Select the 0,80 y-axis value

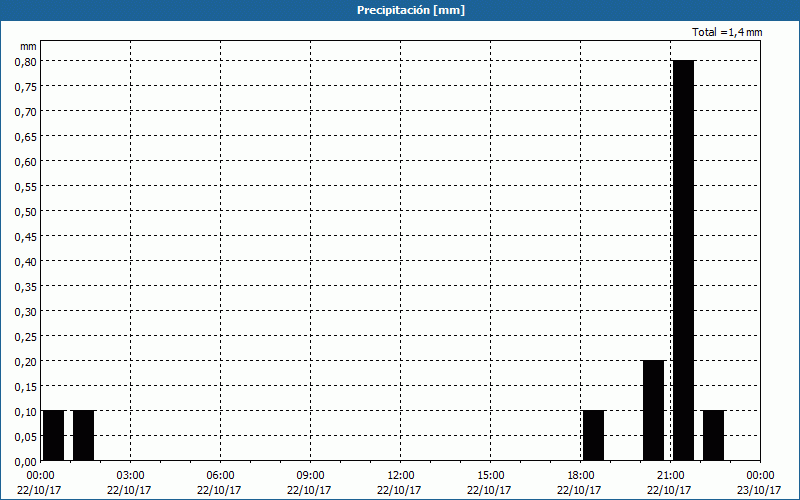pyautogui.click(x=26, y=61)
